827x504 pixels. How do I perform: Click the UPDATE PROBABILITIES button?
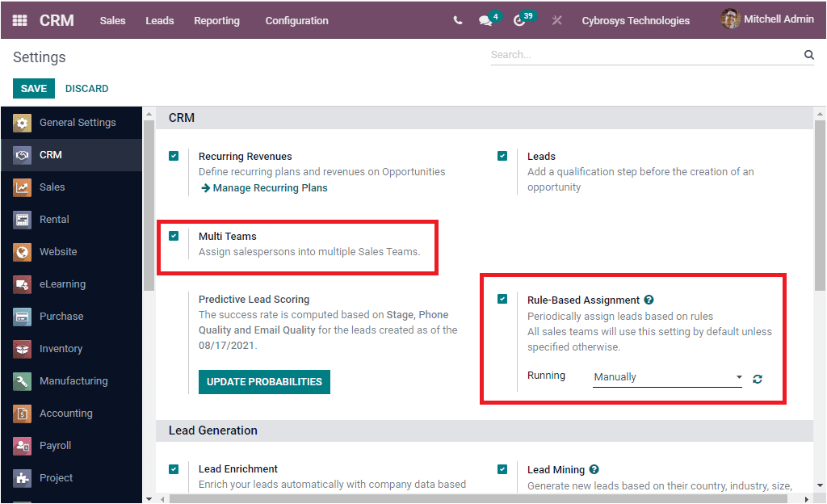click(264, 381)
